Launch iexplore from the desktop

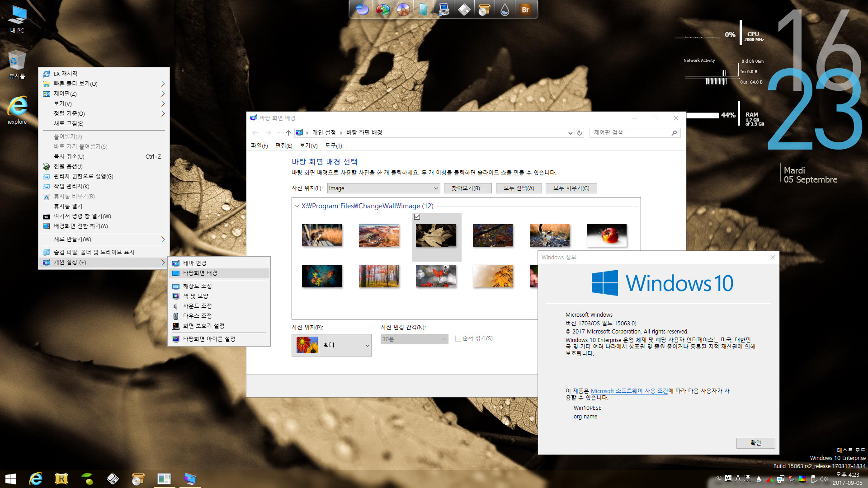(x=17, y=110)
